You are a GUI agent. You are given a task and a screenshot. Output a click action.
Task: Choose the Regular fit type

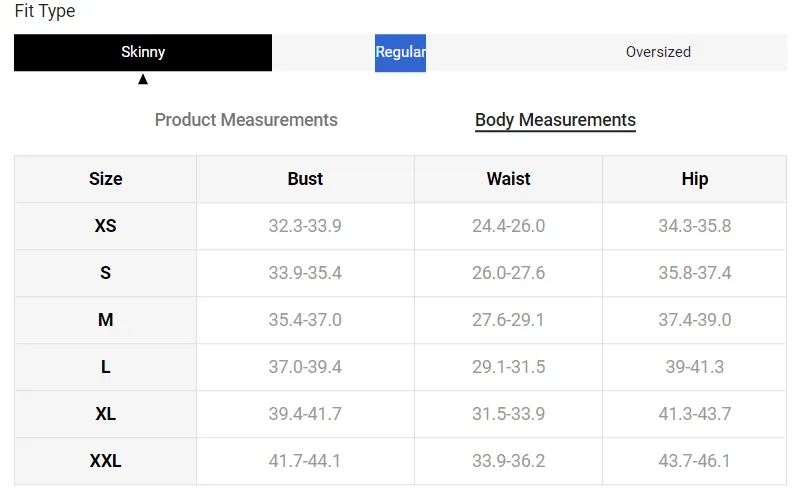(x=400, y=52)
